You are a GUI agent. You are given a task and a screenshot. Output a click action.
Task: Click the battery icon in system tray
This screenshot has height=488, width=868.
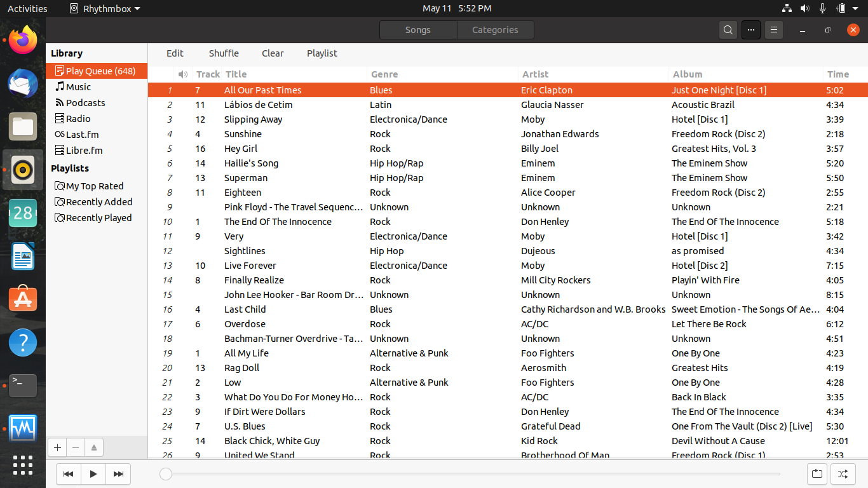[841, 8]
